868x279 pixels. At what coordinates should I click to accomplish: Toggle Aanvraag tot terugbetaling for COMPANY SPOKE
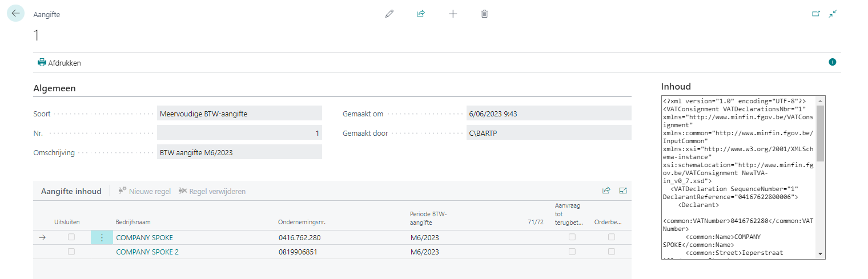(x=572, y=237)
